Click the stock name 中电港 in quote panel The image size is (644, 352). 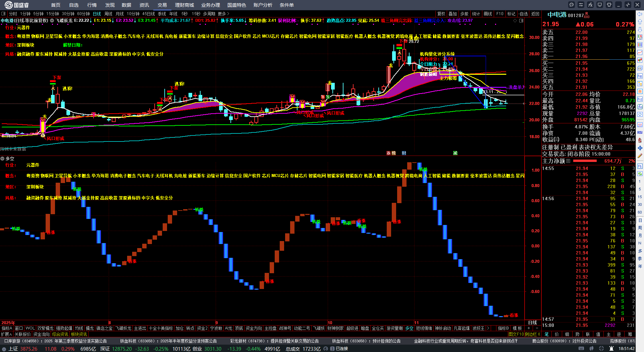(x=557, y=15)
